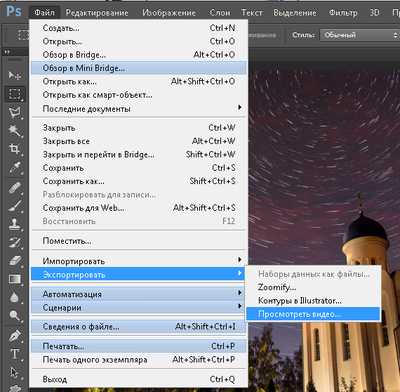
Task: Select the Pen tool
Action: (15, 335)
